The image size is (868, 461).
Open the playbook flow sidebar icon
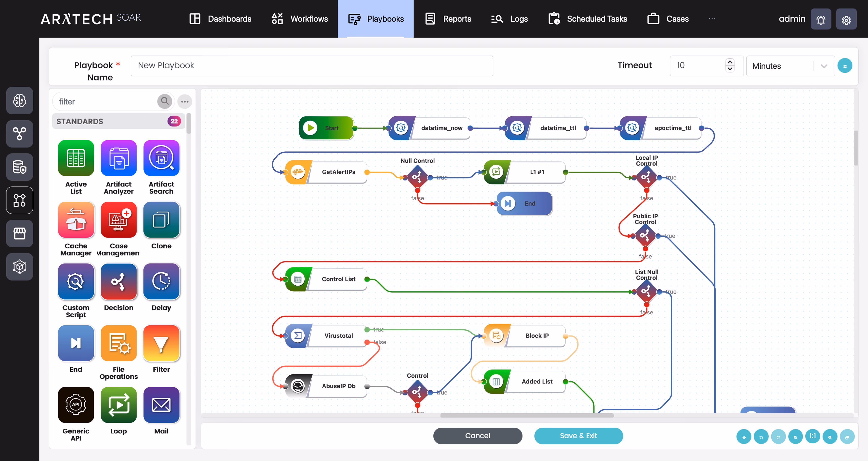point(20,200)
